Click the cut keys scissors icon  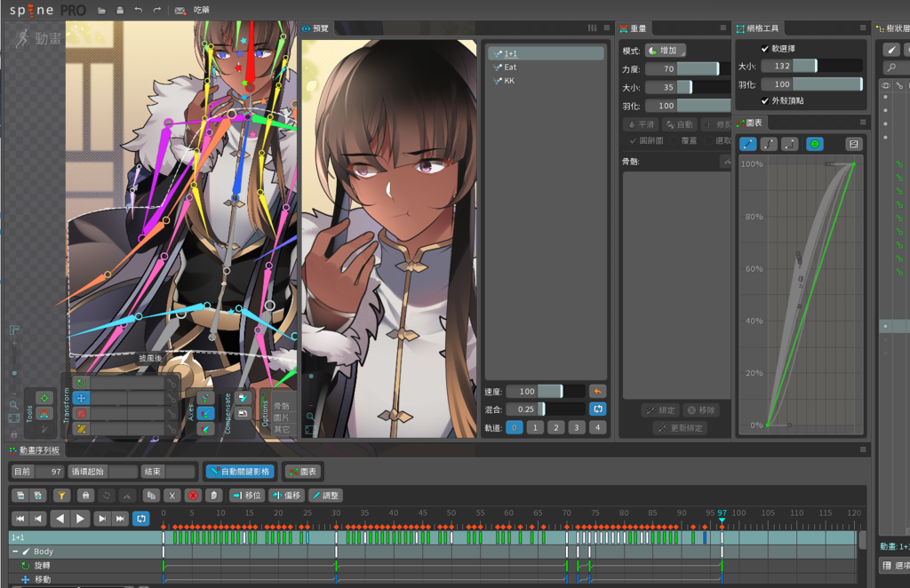(x=172, y=496)
